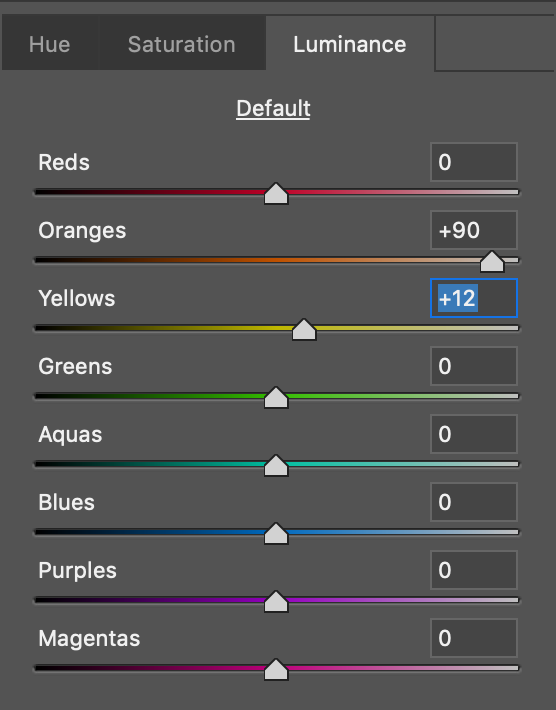556x710 pixels.
Task: Click the Greens slider handle
Action: point(276,398)
